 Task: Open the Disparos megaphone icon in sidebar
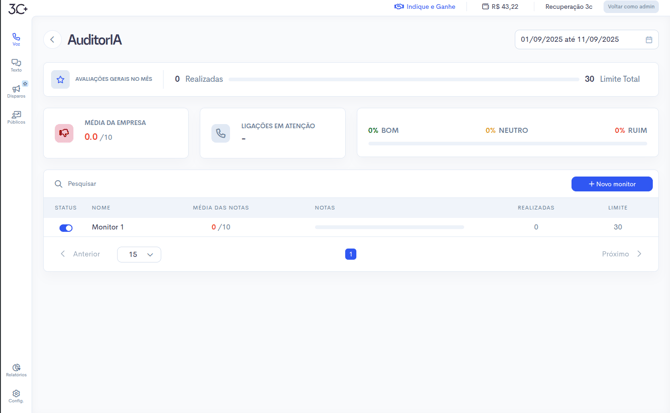tap(16, 91)
